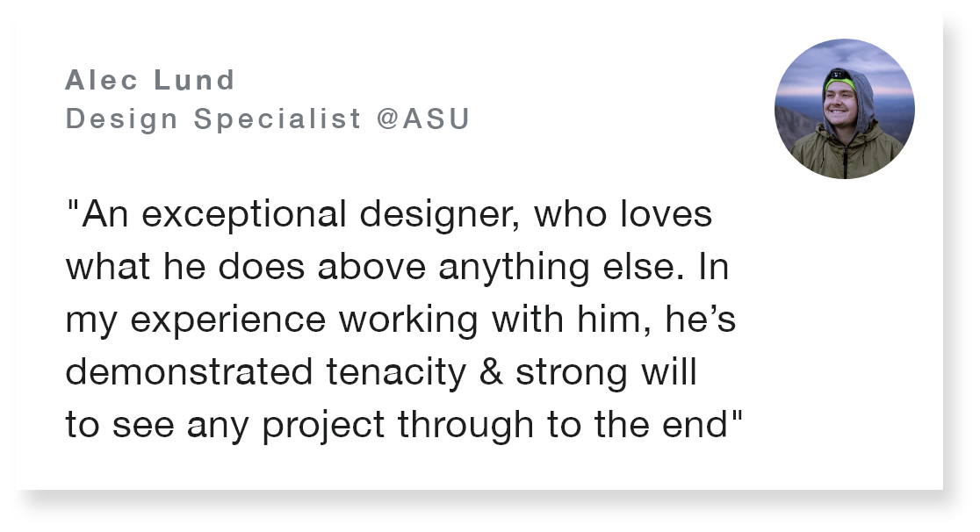Select the "@ASU" mention in the job title
The width and height of the screenshot is (980, 532).
click(423, 119)
